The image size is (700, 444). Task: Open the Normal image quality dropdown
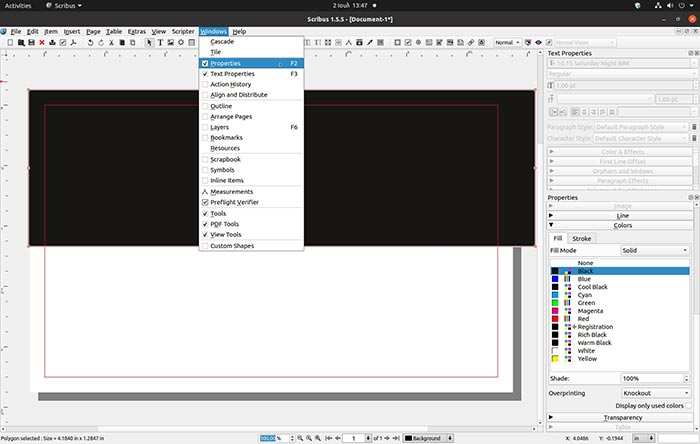coord(508,42)
